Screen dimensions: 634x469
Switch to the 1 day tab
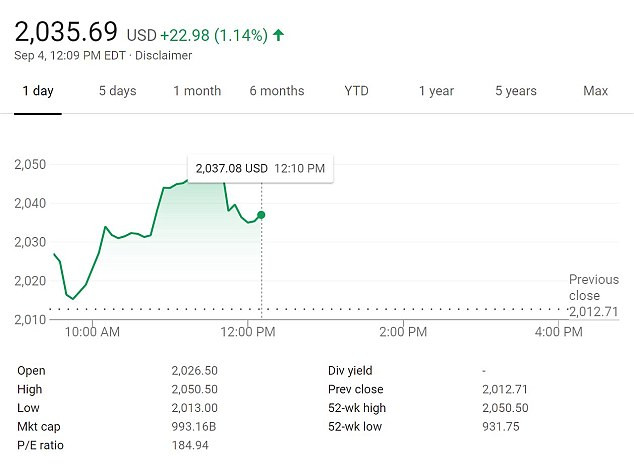coord(38,91)
